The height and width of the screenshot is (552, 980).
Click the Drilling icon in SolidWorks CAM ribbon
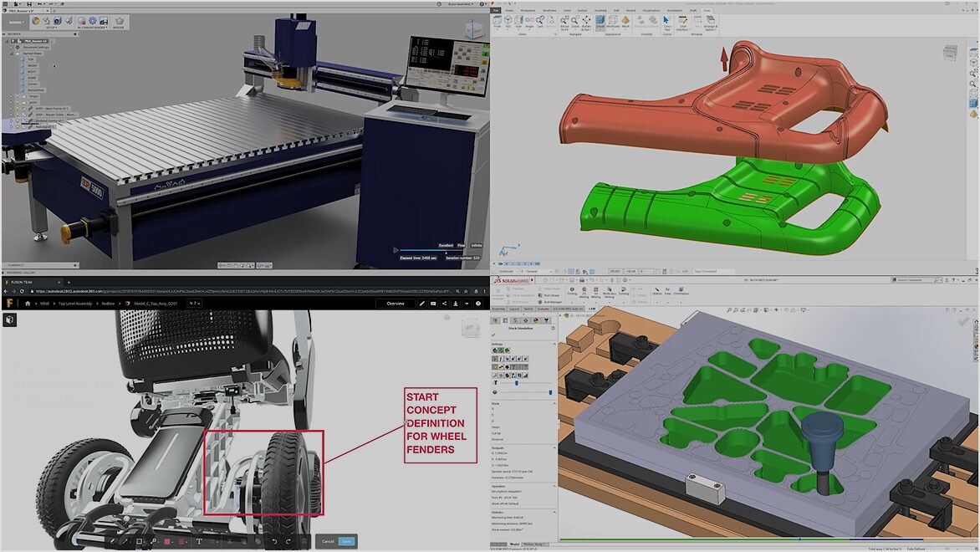coord(572,291)
